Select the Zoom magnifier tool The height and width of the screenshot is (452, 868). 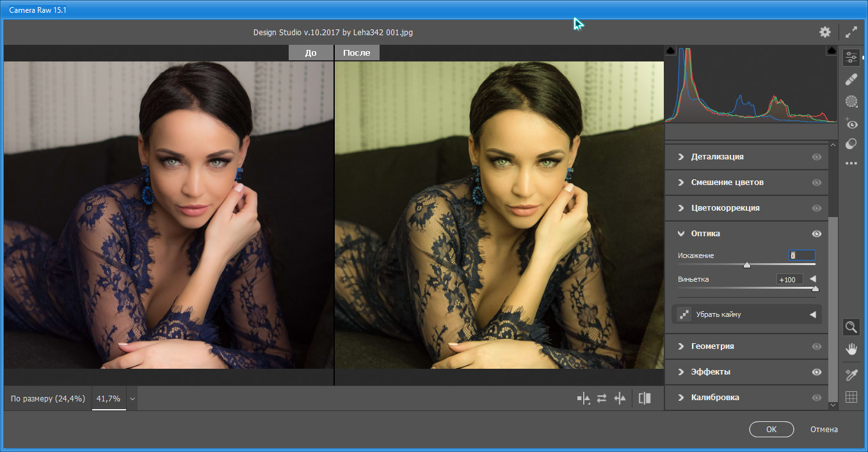(851, 327)
